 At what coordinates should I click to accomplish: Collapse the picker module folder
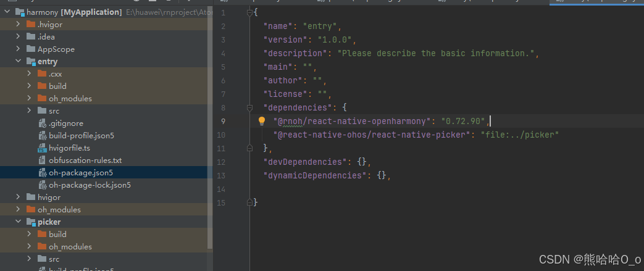pyautogui.click(x=18, y=222)
